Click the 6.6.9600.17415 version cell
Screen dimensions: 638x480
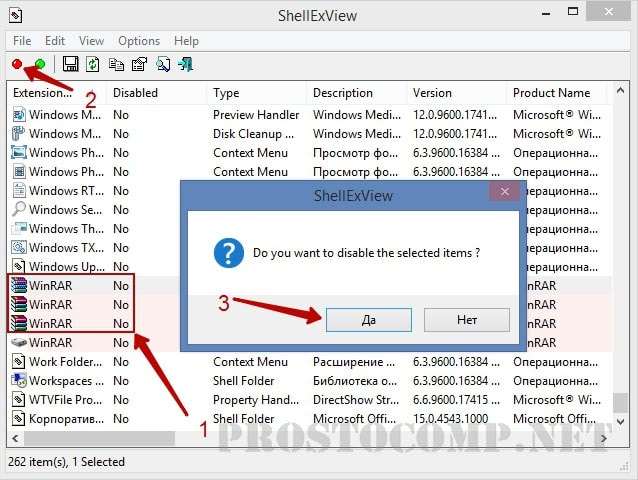coord(456,400)
